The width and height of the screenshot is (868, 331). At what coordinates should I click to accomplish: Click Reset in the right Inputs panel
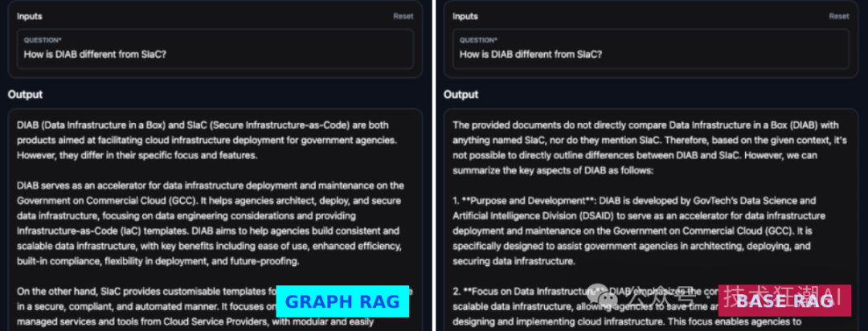click(838, 16)
